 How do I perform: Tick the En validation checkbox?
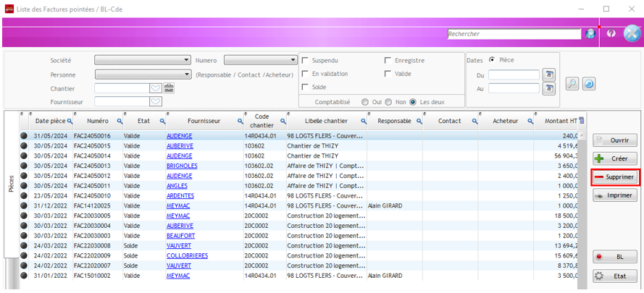306,74
